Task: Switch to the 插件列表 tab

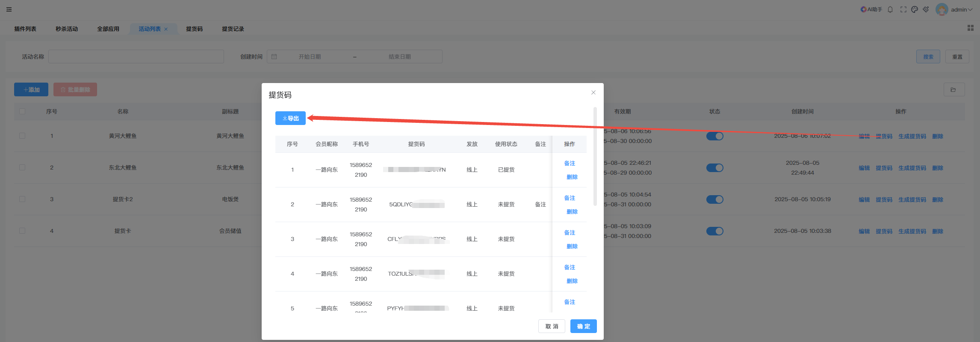Action: (25, 29)
